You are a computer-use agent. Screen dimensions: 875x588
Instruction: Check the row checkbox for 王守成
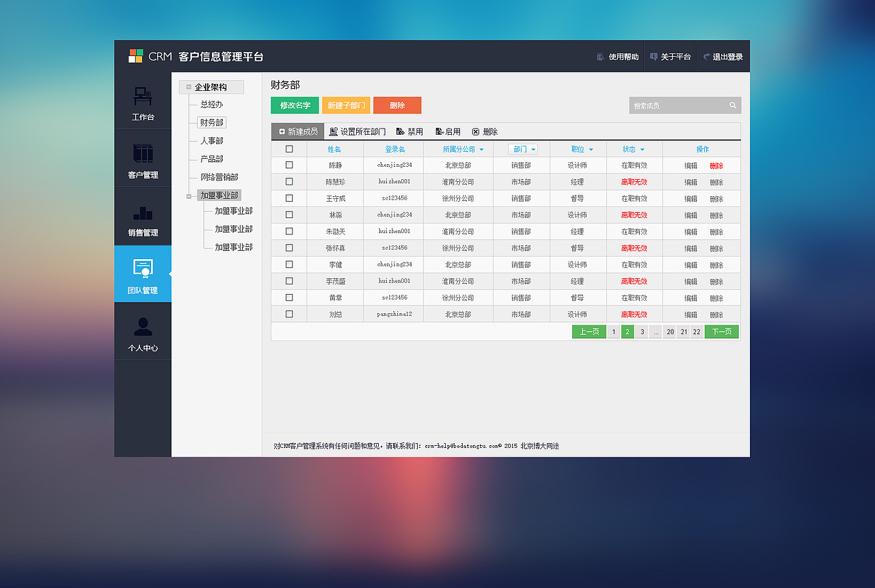pyautogui.click(x=289, y=198)
